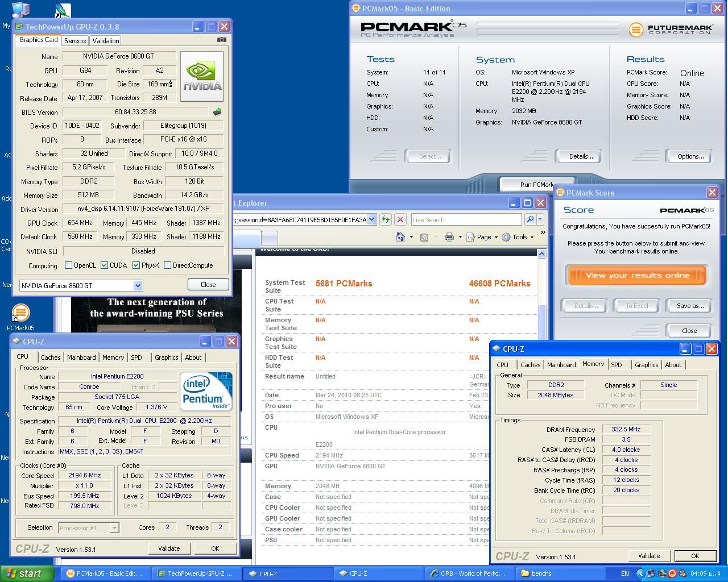Click the 46608 PCMarks score text
Viewport: 728px width, 582px height.
pos(499,283)
